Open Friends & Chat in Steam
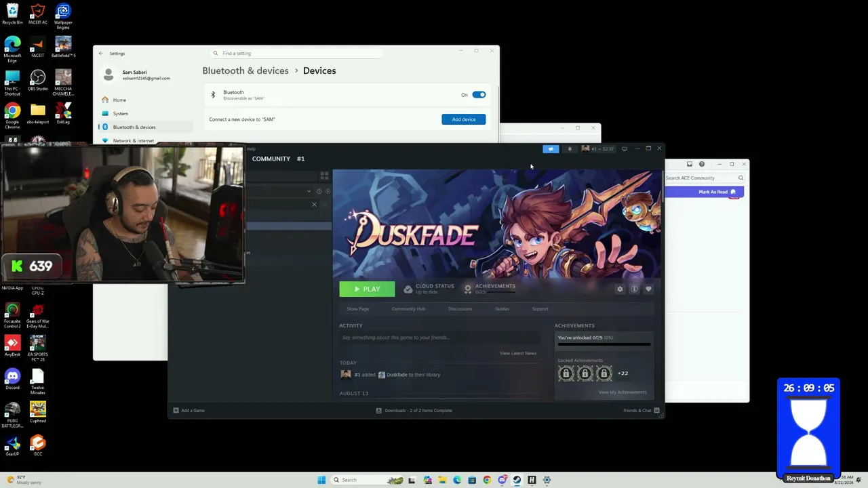Screen dimensions: 868x488 click(641, 411)
